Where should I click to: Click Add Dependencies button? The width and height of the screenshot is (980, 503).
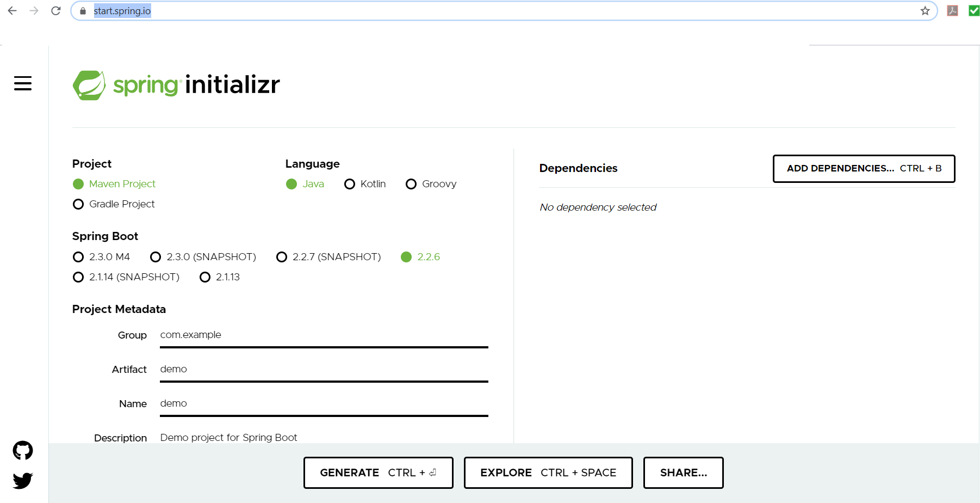pyautogui.click(x=864, y=169)
